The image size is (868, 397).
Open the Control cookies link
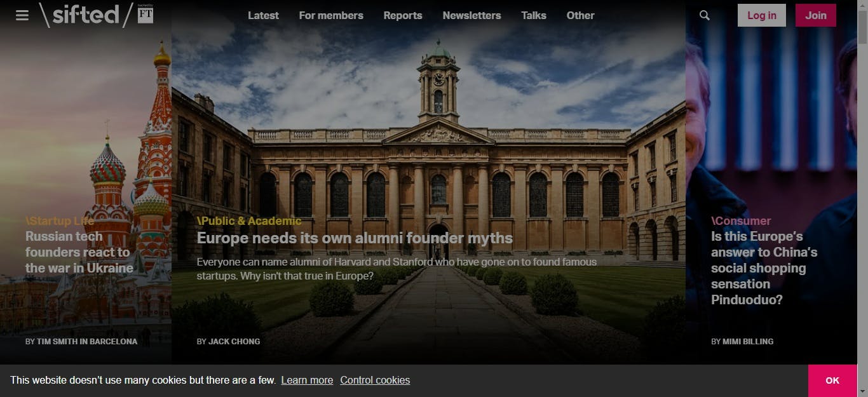click(x=375, y=380)
